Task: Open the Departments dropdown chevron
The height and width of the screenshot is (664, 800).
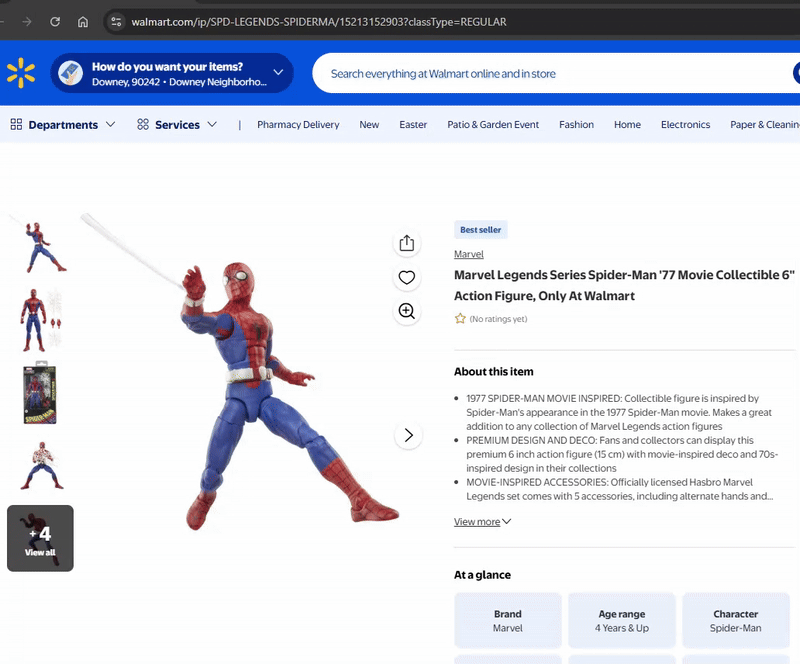Action: 110,124
